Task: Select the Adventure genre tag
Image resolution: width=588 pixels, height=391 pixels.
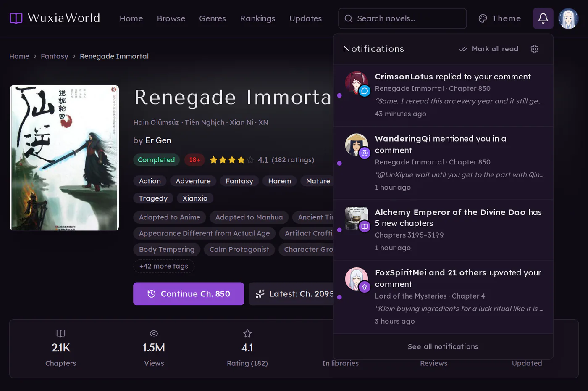Action: (193, 181)
